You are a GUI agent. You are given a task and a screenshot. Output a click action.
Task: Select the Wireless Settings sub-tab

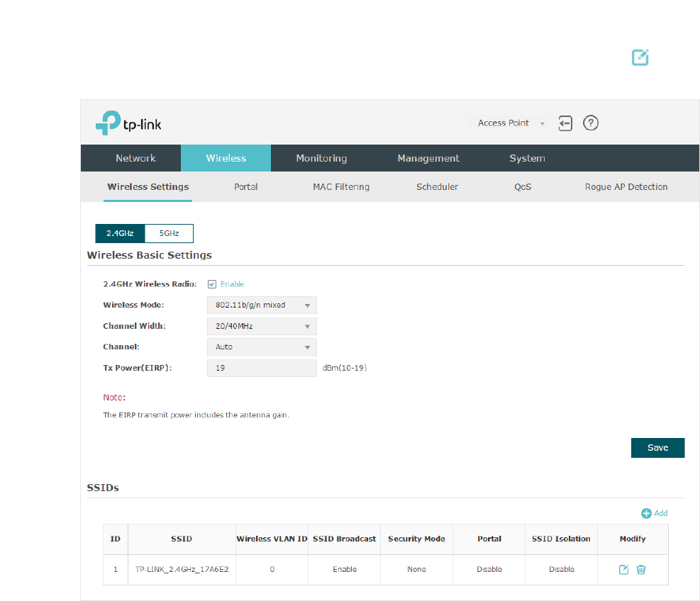click(x=148, y=187)
